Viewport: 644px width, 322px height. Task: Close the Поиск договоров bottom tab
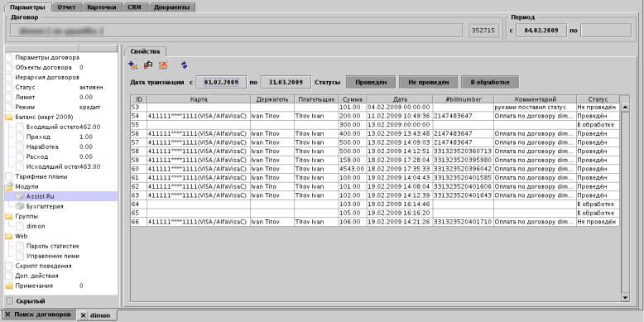(7, 315)
